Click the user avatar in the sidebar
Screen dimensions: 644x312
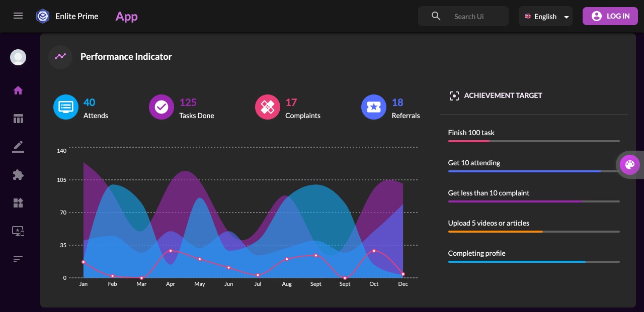18,57
